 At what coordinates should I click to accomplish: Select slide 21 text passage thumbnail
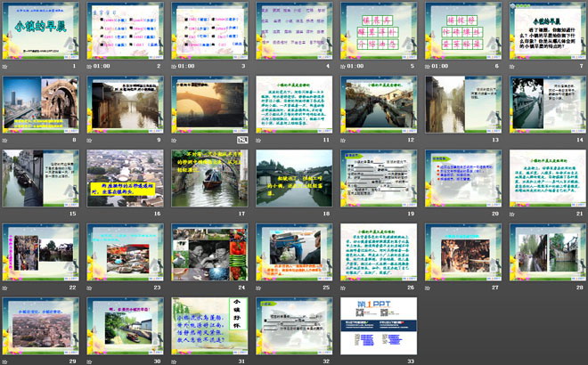point(548,178)
